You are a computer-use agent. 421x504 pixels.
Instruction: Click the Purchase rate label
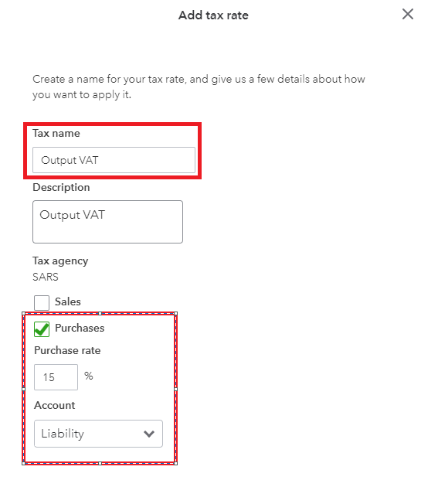67,350
